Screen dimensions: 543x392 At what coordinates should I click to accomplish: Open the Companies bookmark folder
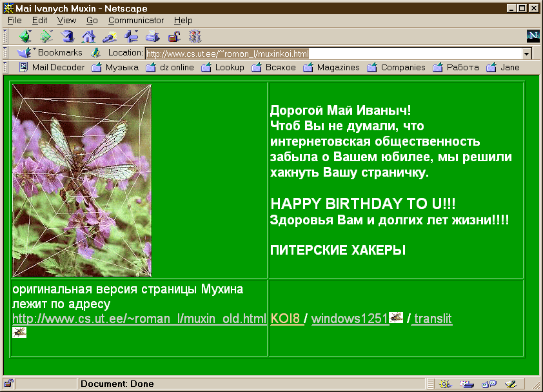396,67
